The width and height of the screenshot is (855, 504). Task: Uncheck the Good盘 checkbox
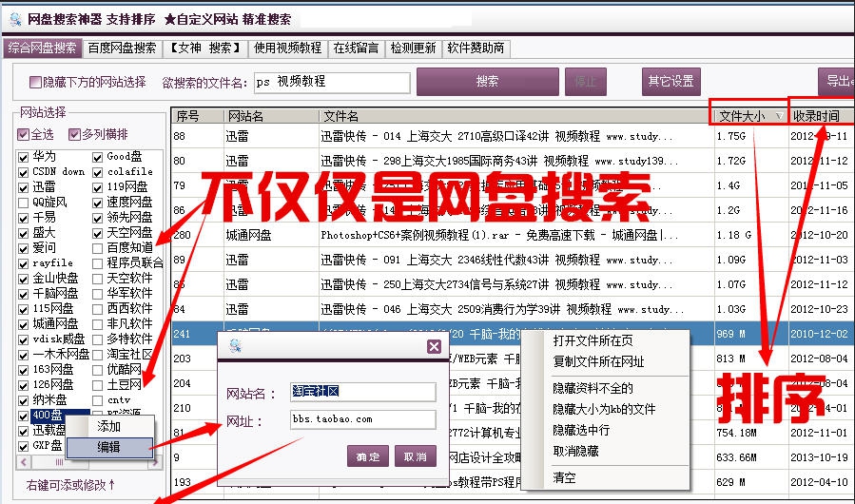(x=97, y=158)
